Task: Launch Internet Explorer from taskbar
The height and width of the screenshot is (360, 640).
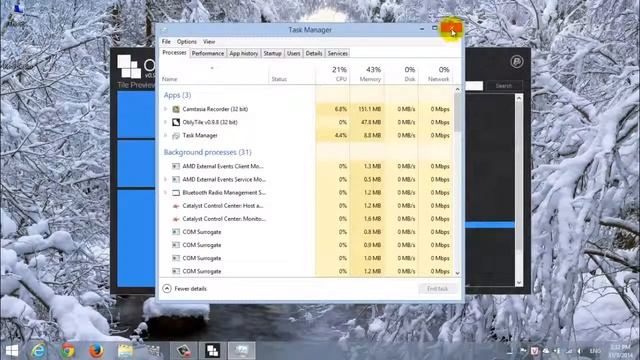Action: pos(39,351)
